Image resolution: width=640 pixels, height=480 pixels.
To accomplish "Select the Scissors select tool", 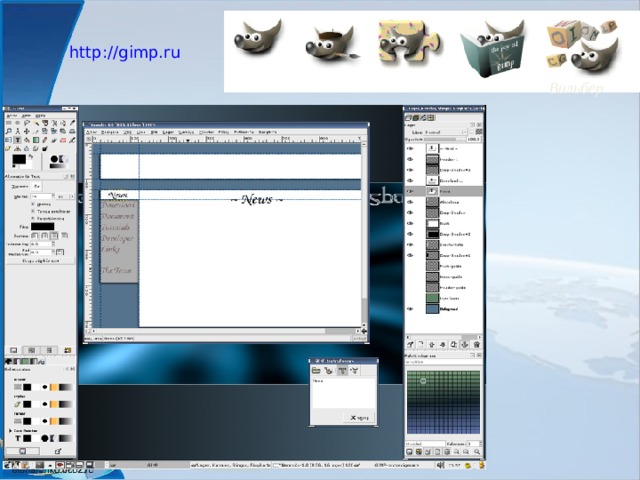I will (54, 123).
